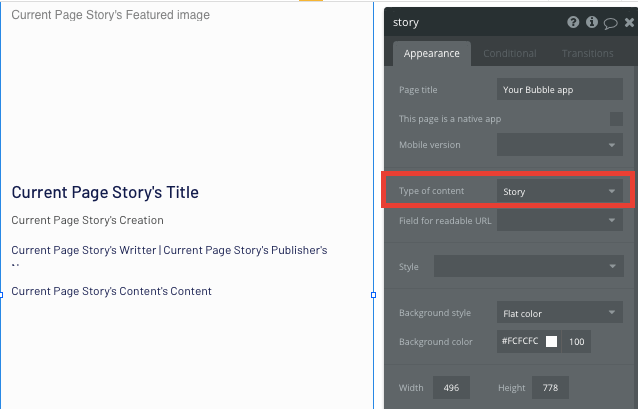Toggle 'This page is a native app' checkbox
Viewport: 638px width, 409px height.
coord(616,119)
